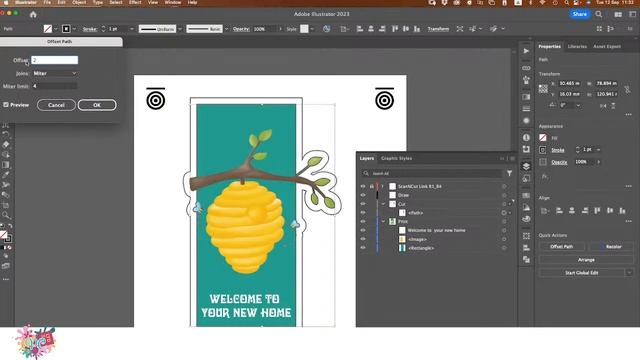Image resolution: width=640 pixels, height=360 pixels.
Task: Open Start Global Edit dropdown arrow
Action: coord(629,273)
